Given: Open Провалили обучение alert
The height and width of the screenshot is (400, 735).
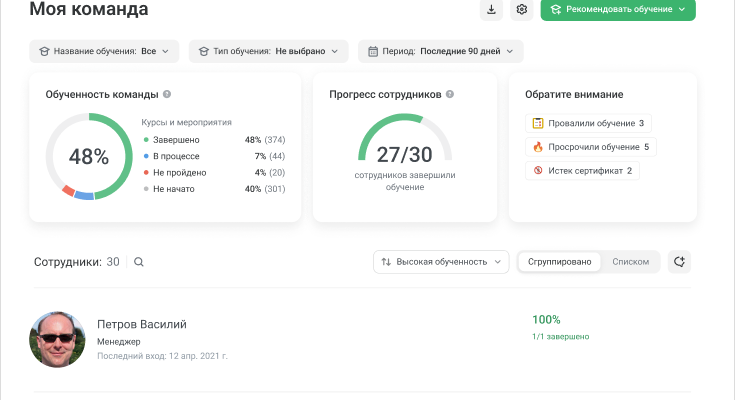Looking at the screenshot, I should [x=588, y=123].
